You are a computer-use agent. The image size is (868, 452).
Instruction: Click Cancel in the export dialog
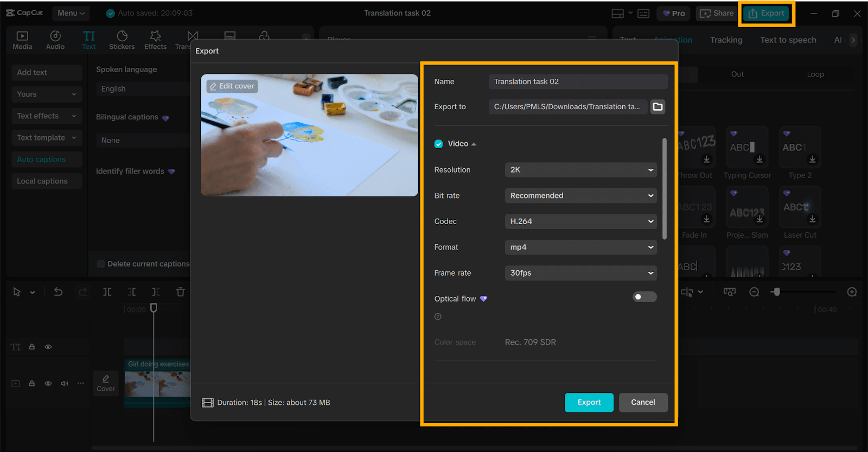643,403
